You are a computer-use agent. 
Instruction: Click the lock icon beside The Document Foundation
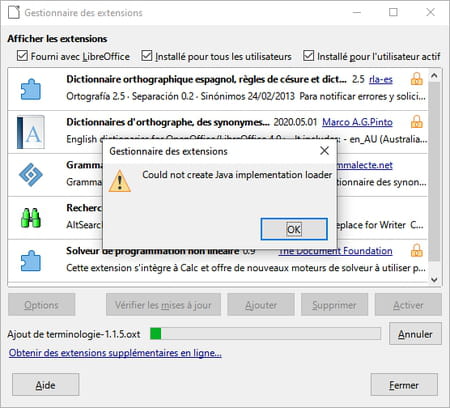(x=417, y=250)
